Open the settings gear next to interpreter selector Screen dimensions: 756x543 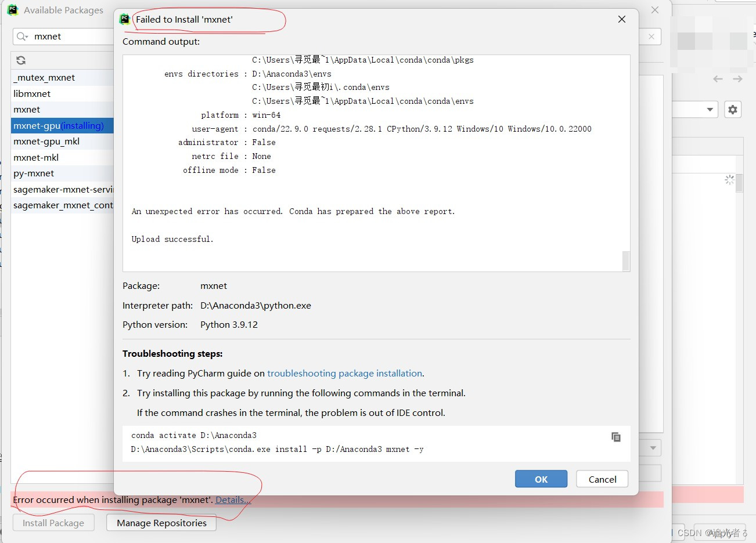[733, 109]
